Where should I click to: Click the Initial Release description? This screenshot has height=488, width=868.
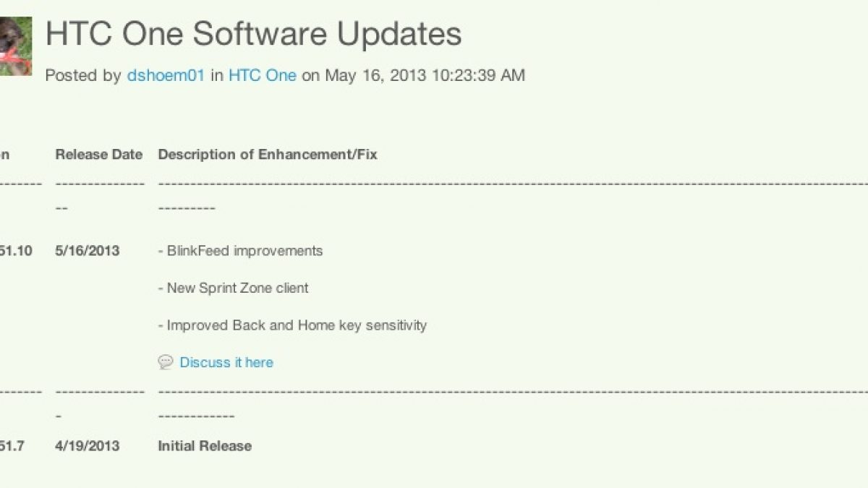205,446
